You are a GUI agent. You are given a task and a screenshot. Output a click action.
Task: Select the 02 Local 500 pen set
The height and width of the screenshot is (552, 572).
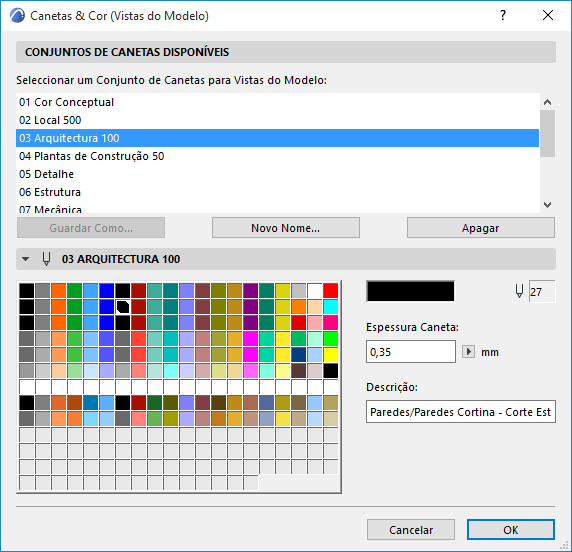pos(277,120)
